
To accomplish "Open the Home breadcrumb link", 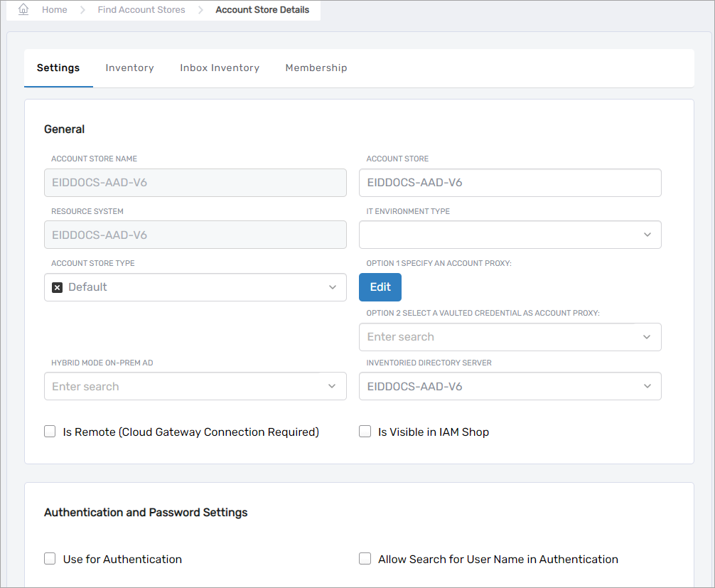I will pos(55,10).
